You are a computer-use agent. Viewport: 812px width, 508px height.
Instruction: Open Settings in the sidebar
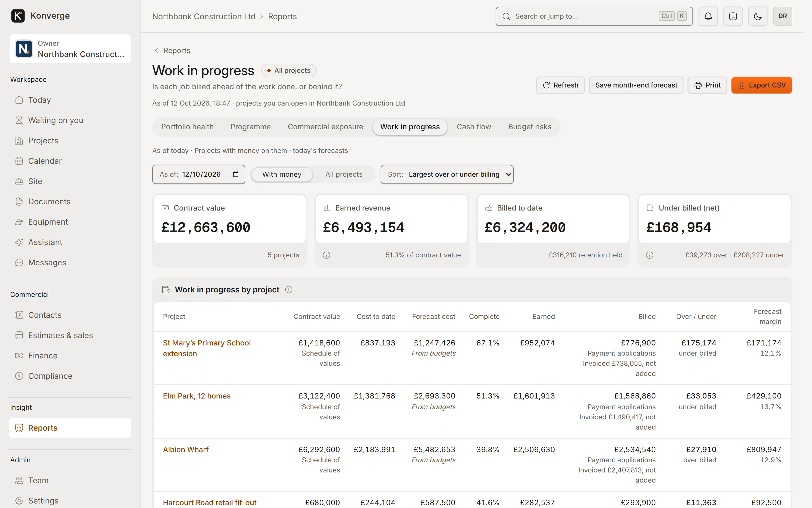[x=70, y=501]
